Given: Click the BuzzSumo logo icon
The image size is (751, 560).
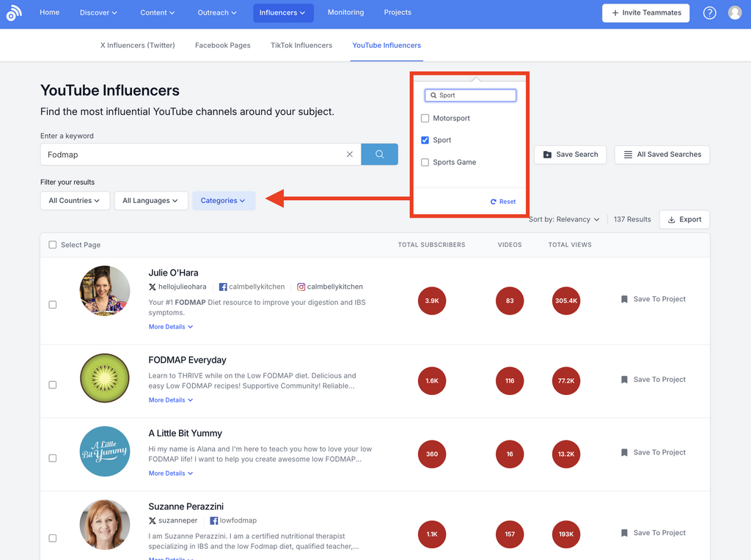Looking at the screenshot, I should tap(14, 13).
